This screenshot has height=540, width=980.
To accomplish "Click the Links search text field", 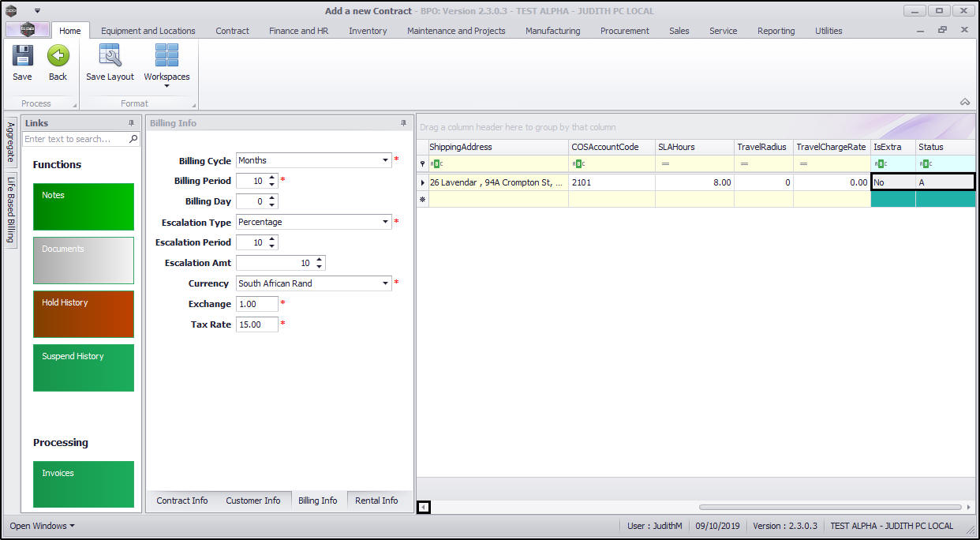I will coord(76,139).
